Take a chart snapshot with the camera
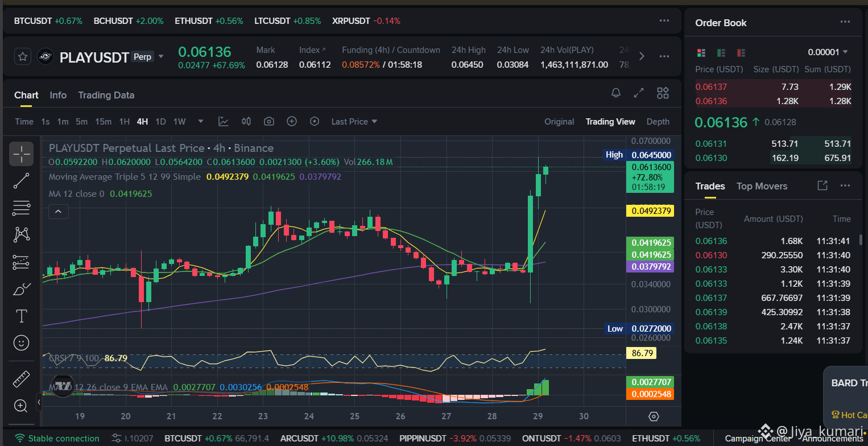868x446 pixels. coord(269,121)
